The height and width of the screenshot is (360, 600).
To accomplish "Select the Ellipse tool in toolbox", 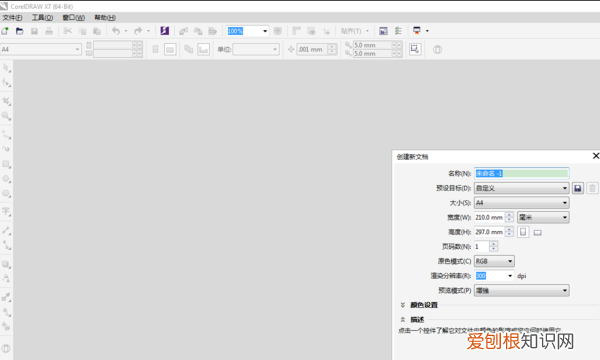I will tap(6, 179).
